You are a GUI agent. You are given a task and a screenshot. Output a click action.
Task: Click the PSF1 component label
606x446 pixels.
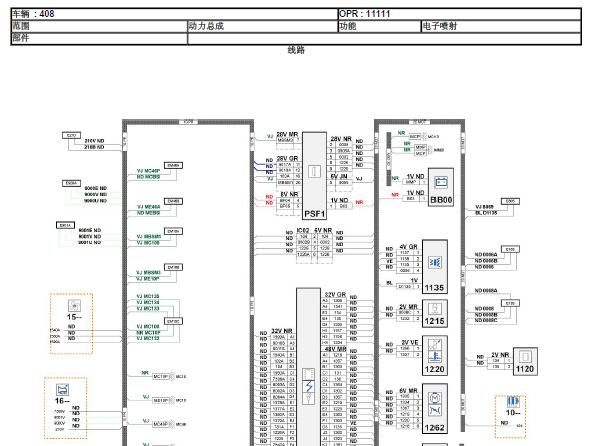coord(314,214)
